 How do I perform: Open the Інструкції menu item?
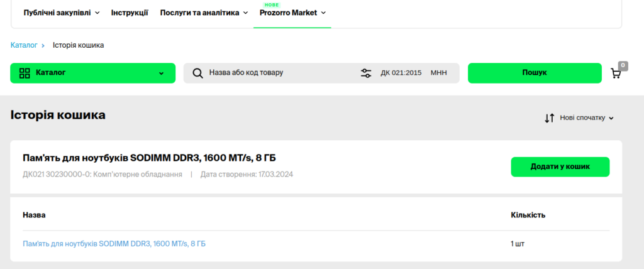pos(130,13)
